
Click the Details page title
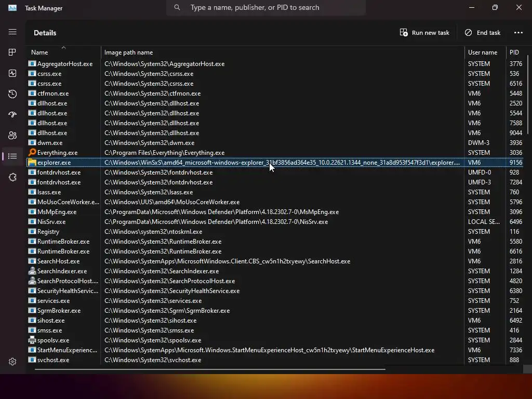(45, 33)
